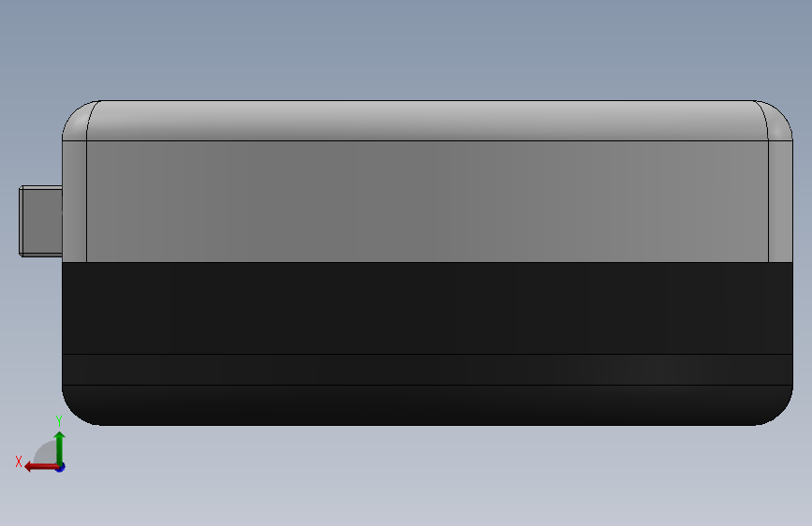Select the narrow gray strip on the left edge
812x526 pixels.
coord(74,201)
